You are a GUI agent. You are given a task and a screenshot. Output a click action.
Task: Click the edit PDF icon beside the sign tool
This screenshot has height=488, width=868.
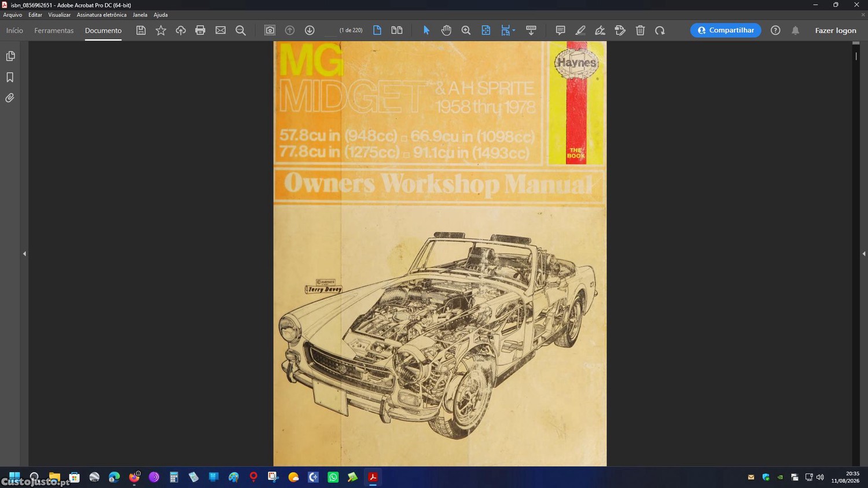[620, 30]
